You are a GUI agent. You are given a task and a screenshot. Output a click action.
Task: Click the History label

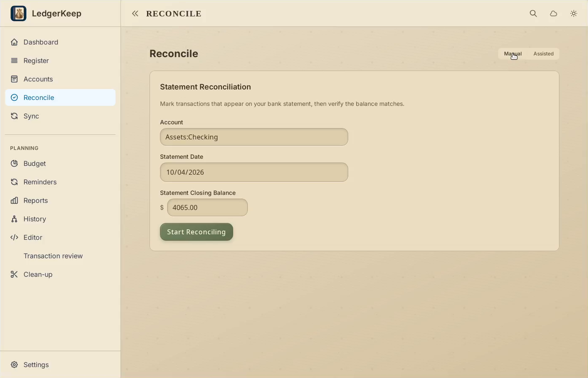(x=35, y=219)
